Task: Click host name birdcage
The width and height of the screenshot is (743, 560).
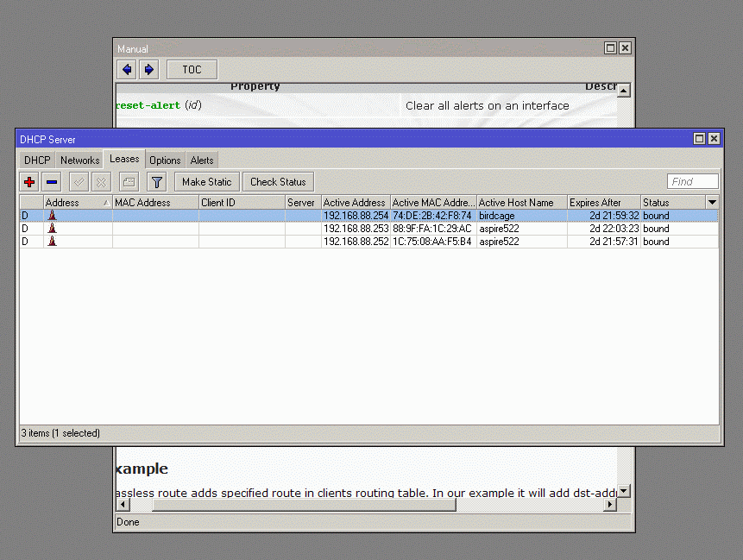Action: [496, 216]
